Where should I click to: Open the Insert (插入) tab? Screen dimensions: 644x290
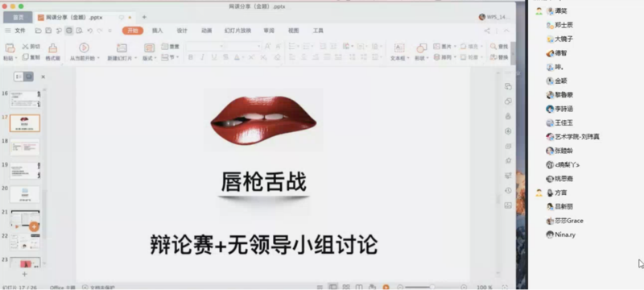pos(157,31)
